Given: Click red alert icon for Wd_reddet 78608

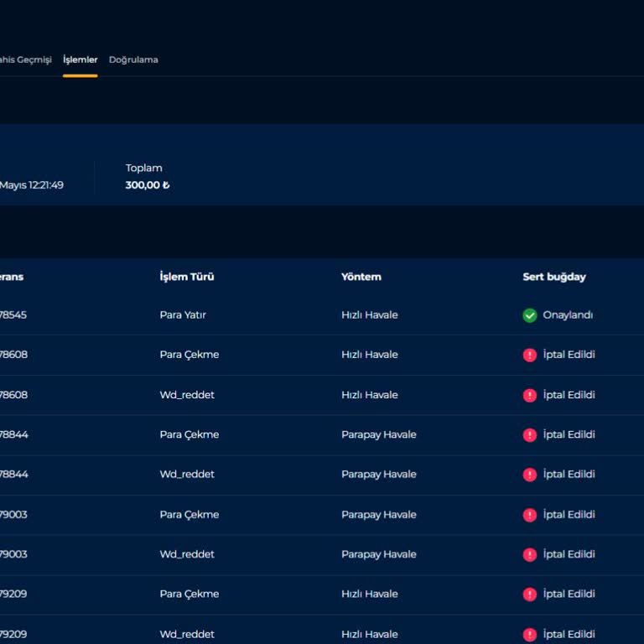Looking at the screenshot, I should pyautogui.click(x=529, y=395).
